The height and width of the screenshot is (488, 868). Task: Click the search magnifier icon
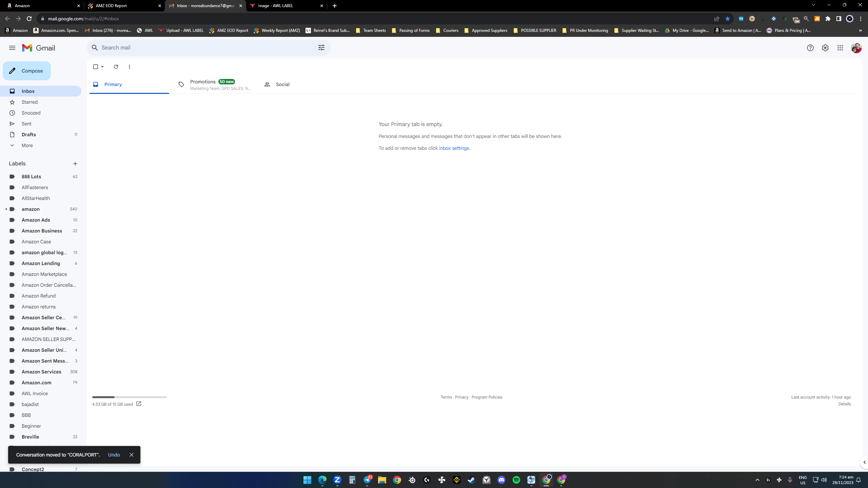(x=95, y=48)
